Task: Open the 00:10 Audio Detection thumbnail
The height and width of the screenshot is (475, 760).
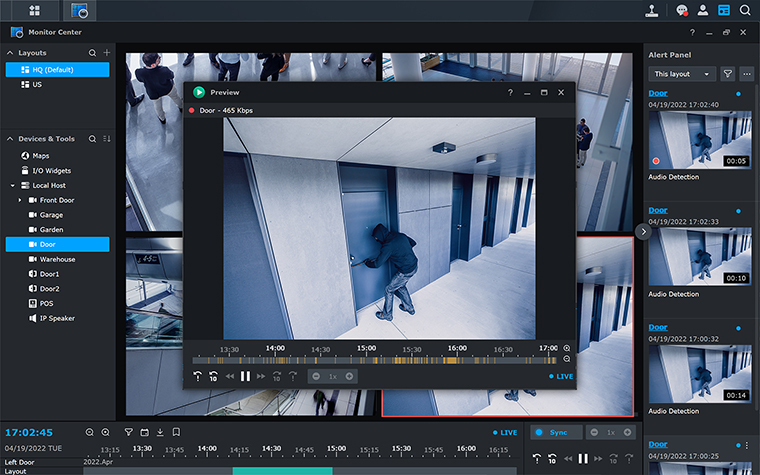Action: coord(699,255)
